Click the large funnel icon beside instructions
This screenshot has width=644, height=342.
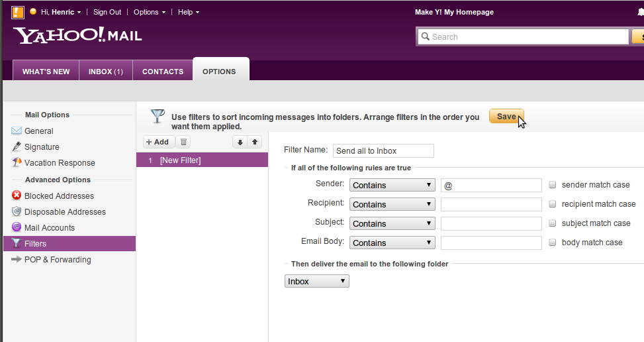pyautogui.click(x=158, y=117)
